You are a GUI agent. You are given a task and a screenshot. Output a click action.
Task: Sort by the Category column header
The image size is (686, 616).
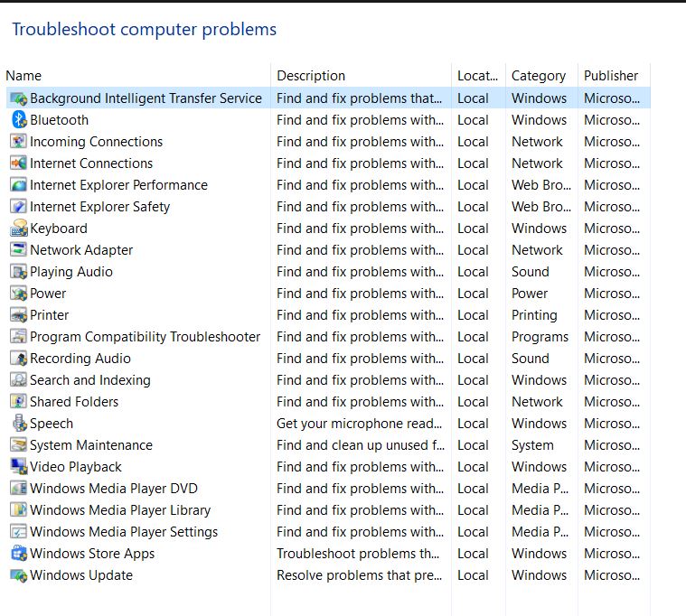[538, 76]
